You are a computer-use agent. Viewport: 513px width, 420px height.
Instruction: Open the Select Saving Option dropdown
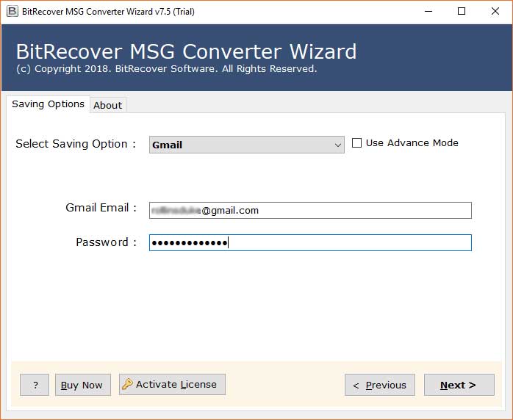point(247,145)
